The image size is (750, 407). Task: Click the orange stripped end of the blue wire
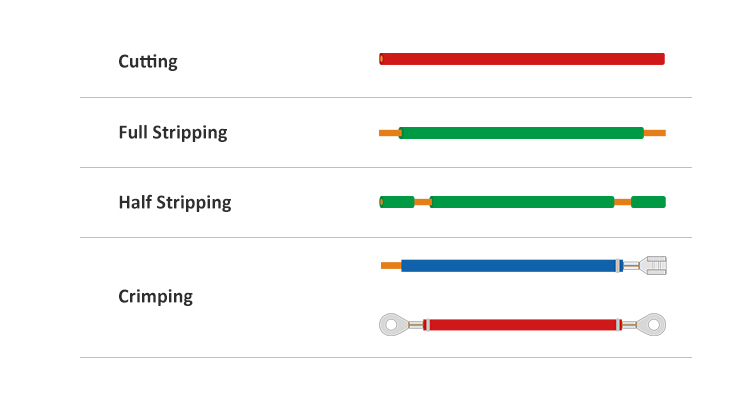[x=391, y=265]
